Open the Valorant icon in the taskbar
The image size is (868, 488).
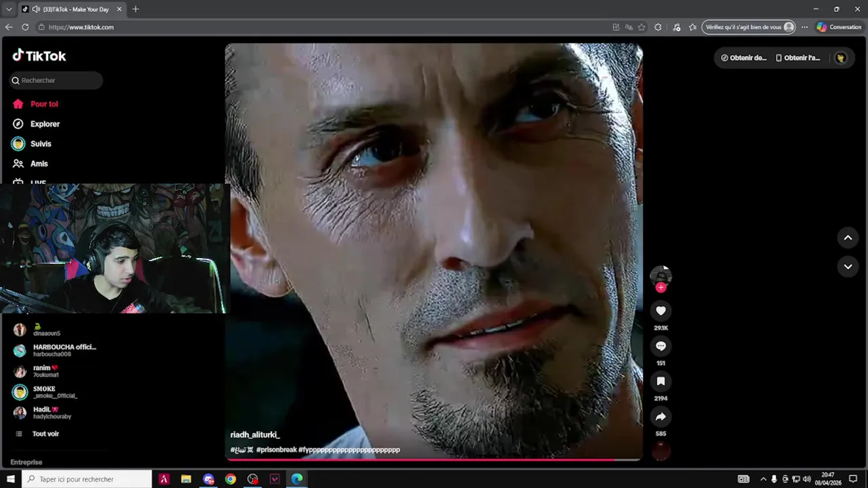point(275,479)
